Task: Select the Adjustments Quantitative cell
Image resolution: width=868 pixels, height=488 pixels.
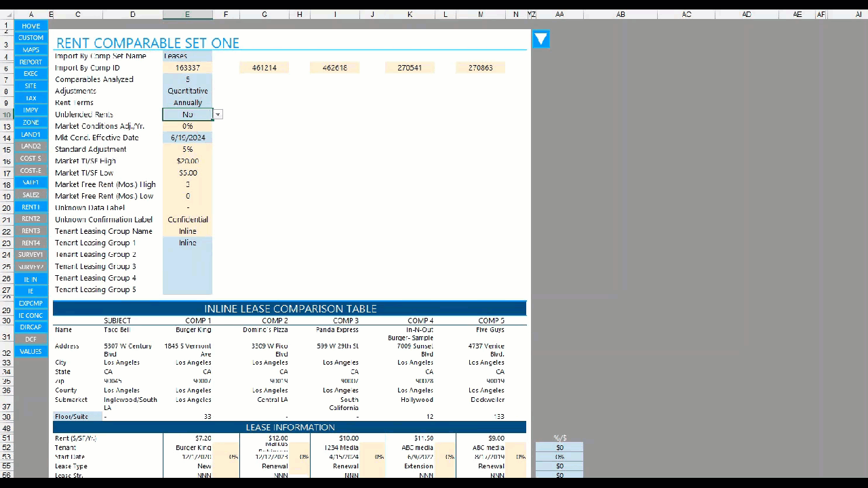Action: 187,91
